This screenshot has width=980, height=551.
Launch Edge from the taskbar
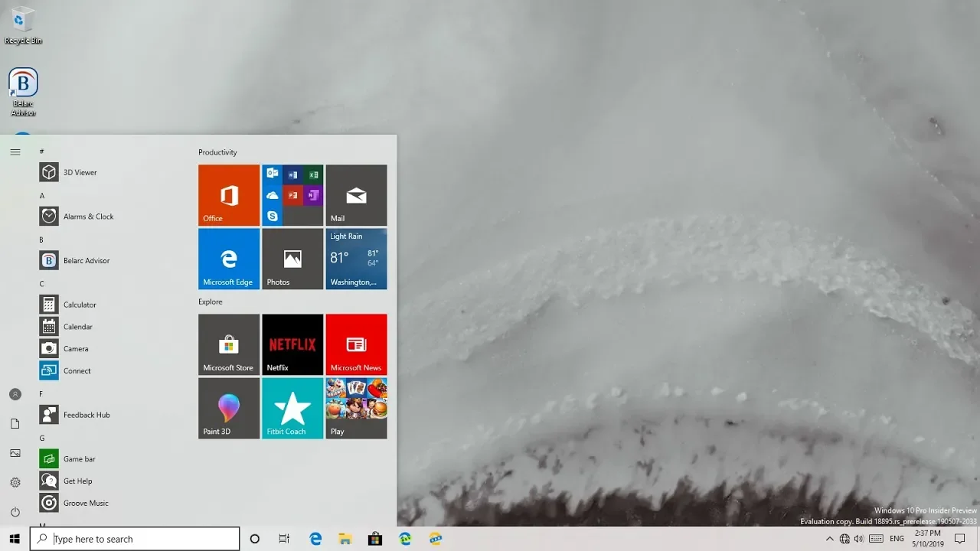[x=315, y=539]
